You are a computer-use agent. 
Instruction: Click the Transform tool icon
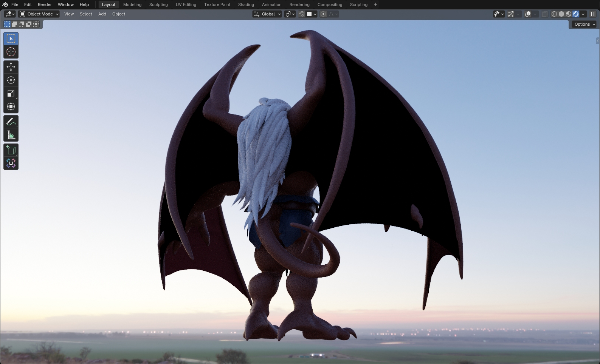pyautogui.click(x=11, y=106)
